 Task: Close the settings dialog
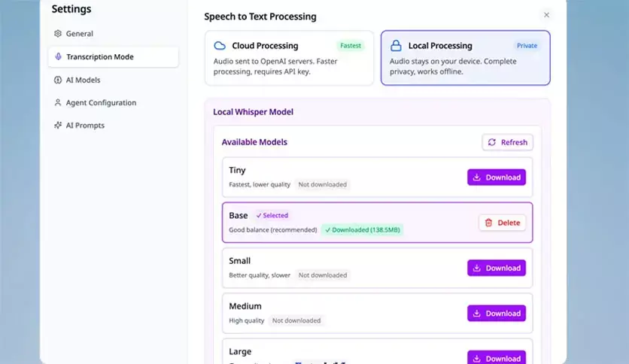point(546,15)
